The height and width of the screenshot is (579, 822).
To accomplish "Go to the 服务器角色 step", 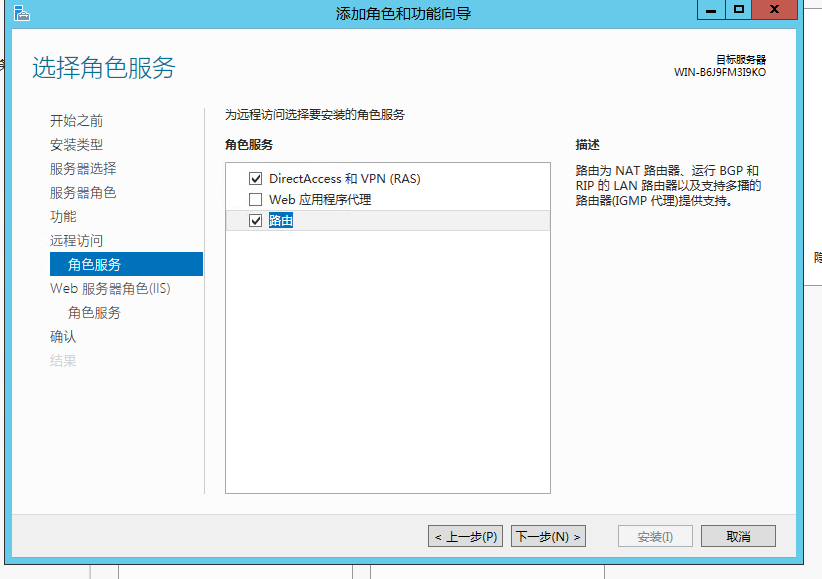I will 83,193.
